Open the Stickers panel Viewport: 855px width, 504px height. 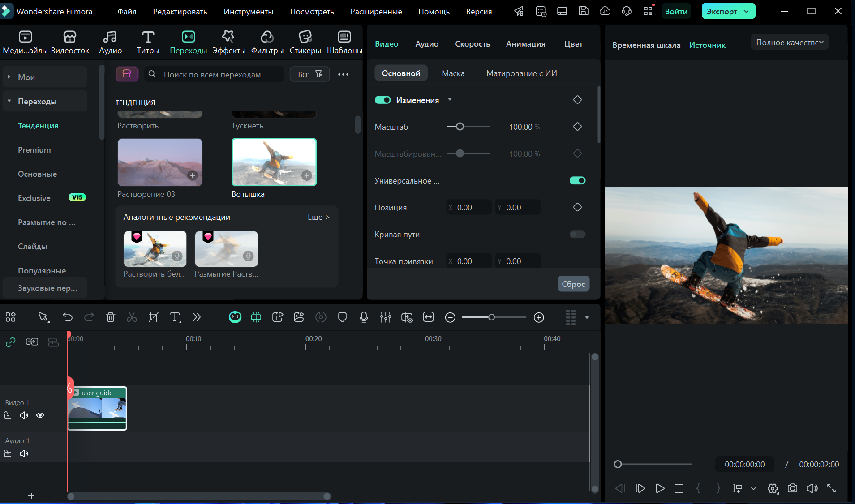[305, 43]
